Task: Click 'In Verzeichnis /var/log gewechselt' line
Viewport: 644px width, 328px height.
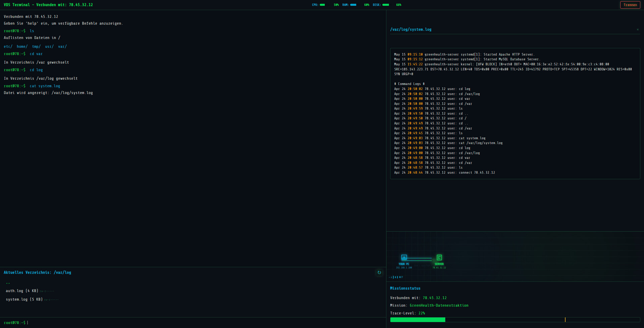Action: click(x=41, y=78)
